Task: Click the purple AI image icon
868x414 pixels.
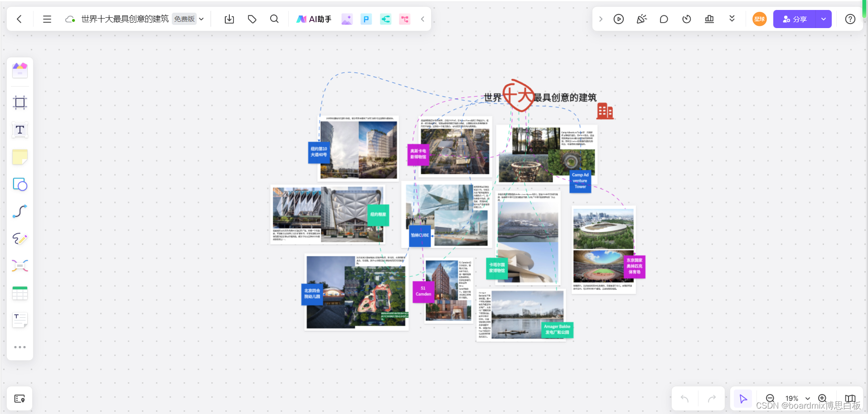Action: click(347, 19)
